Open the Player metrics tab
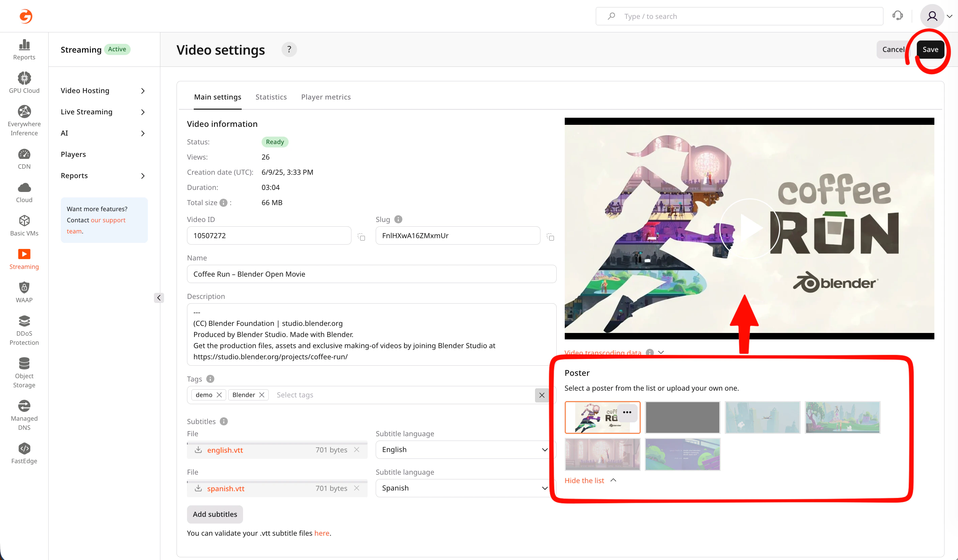The image size is (958, 560). 325,97
